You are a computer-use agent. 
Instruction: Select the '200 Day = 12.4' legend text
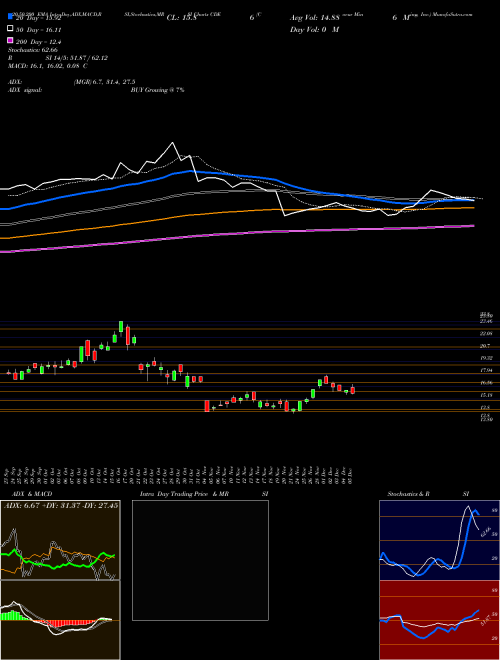(x=38, y=42)
